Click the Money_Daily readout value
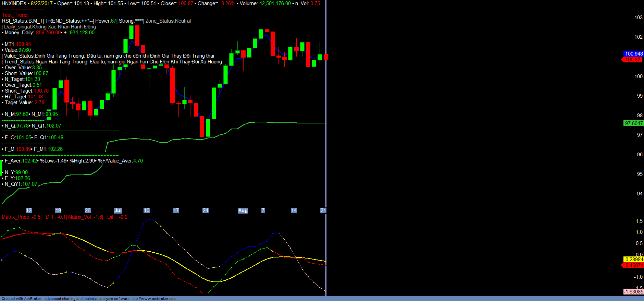644x301 pixels. 48,33
